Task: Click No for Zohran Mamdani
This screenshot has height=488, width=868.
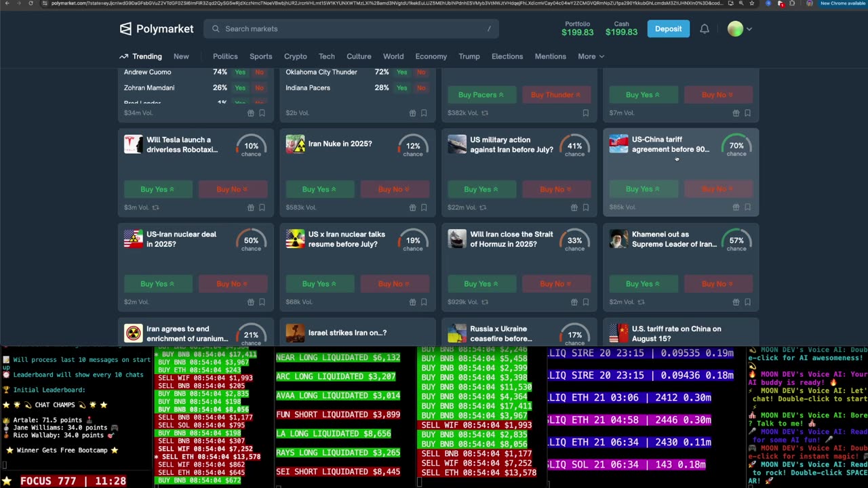Action: [259, 87]
